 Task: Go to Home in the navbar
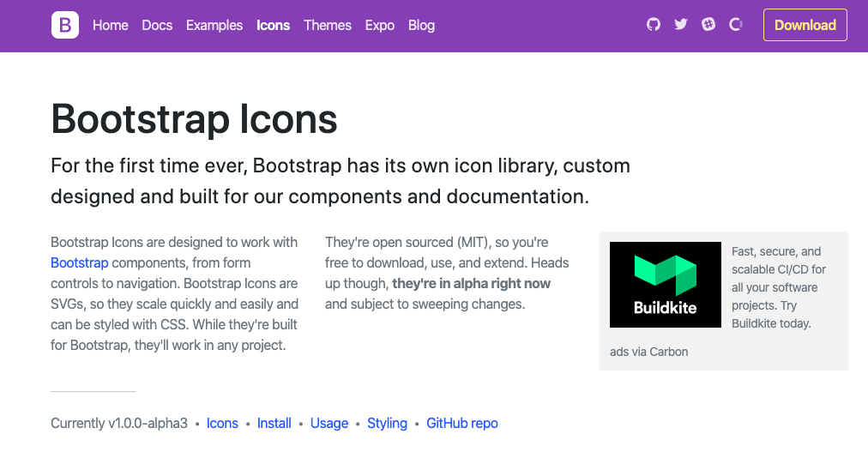(x=110, y=26)
